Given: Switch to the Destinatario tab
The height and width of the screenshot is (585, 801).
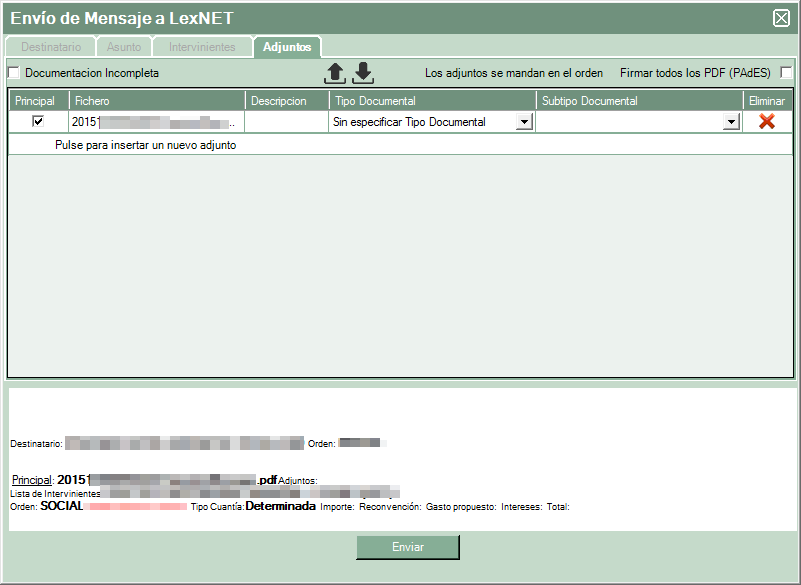Looking at the screenshot, I should point(51,47).
